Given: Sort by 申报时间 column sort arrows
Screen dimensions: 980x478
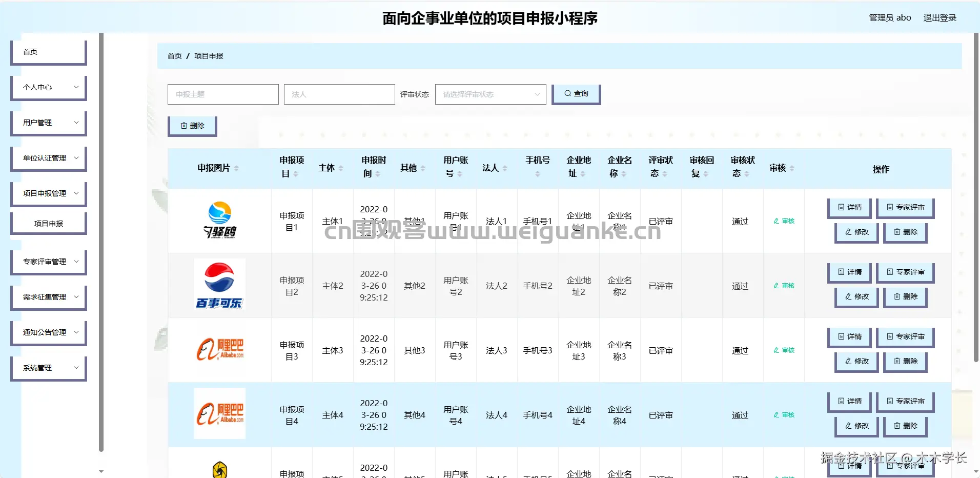Looking at the screenshot, I should click(378, 174).
